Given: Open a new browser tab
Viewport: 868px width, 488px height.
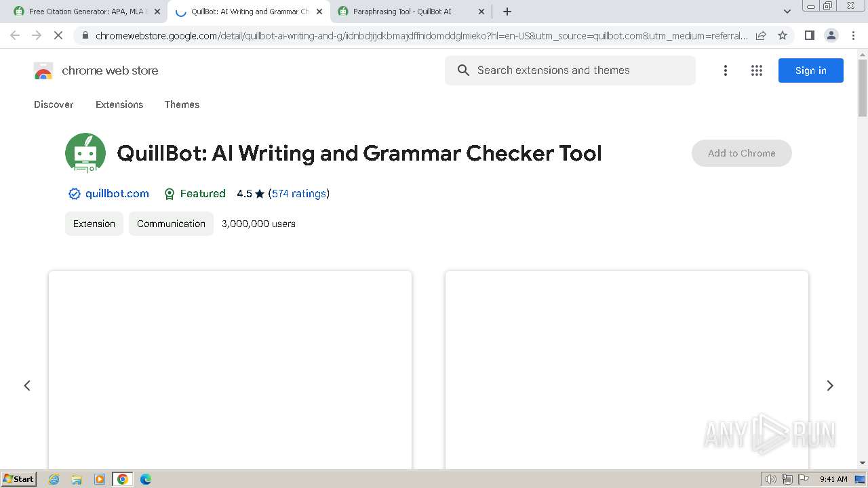Looking at the screenshot, I should coord(507,12).
